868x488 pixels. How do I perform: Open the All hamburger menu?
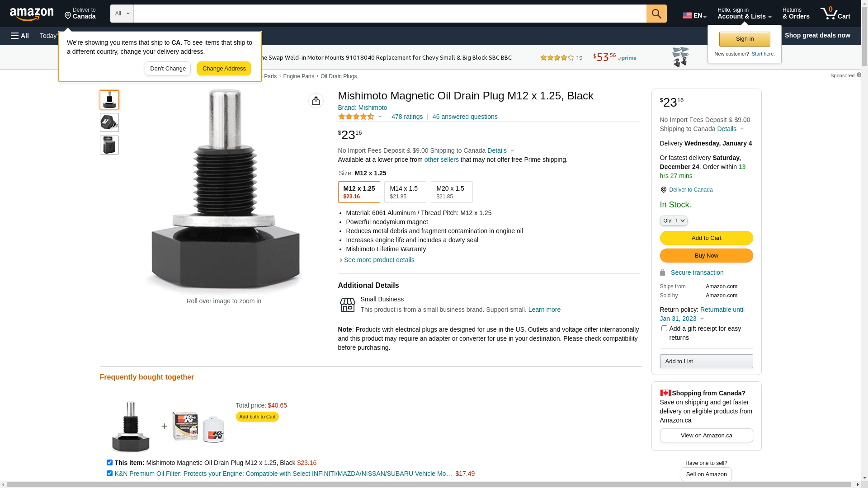coord(20,36)
